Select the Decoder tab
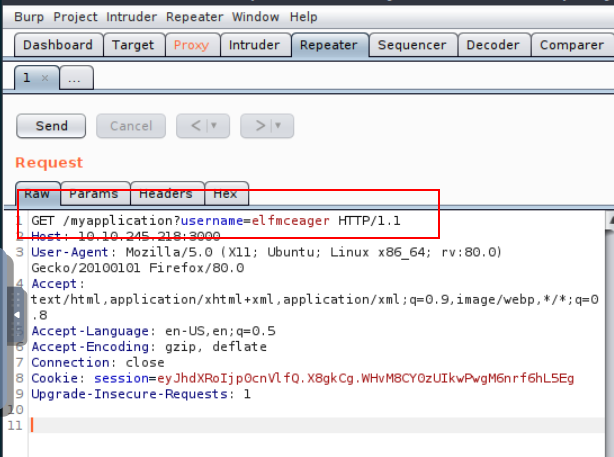Screen dimensions: 614x457 (493, 45)
